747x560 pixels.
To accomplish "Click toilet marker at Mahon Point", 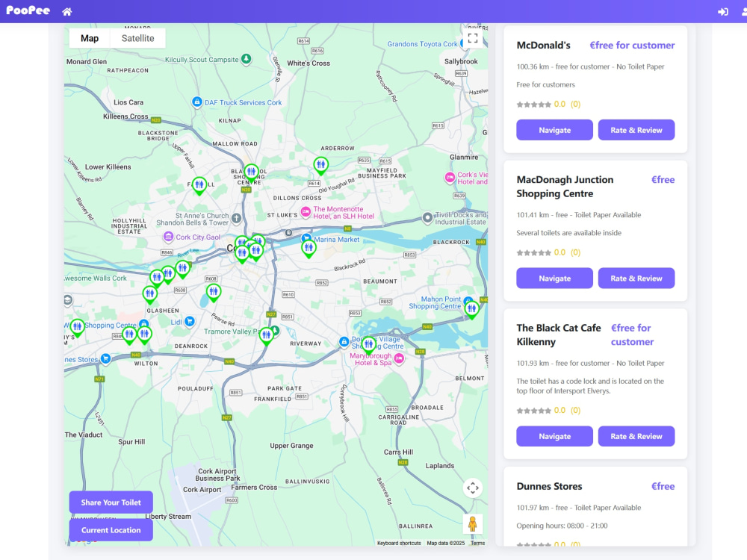I will [x=471, y=310].
